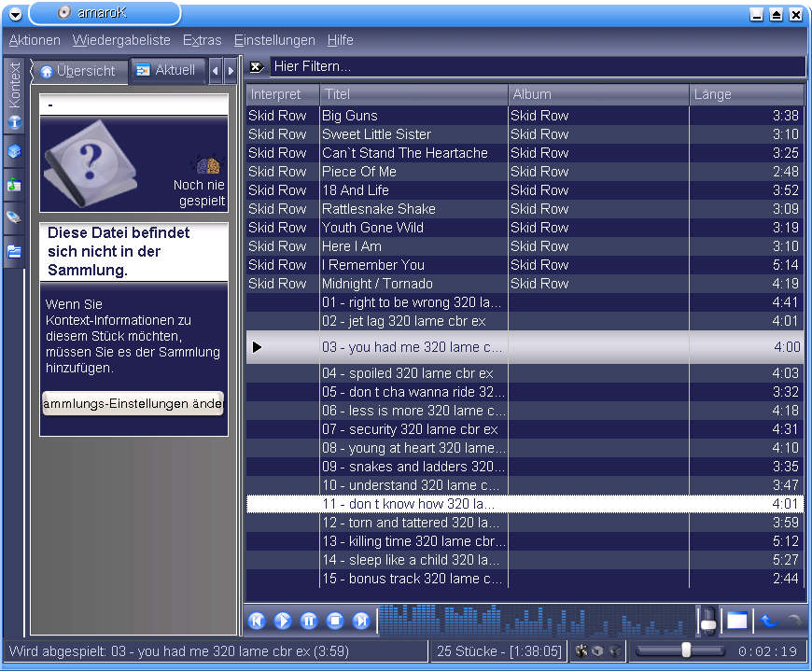Open the Collection sidebar tab icon

click(x=14, y=152)
